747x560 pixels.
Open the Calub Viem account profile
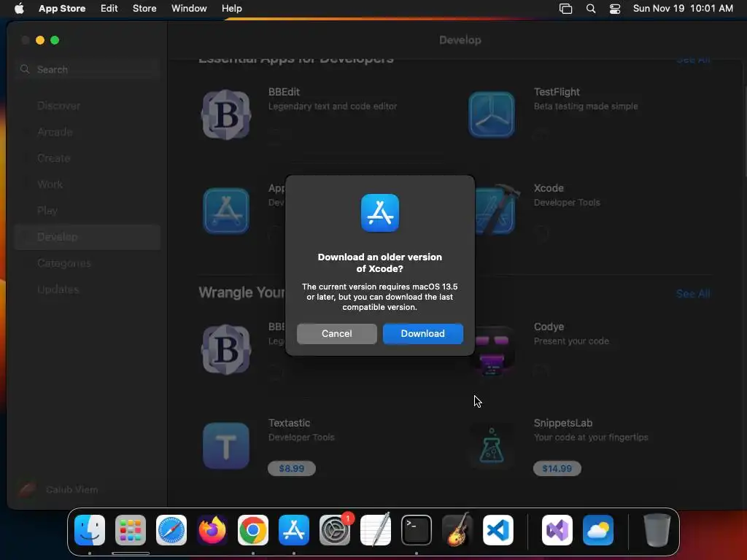pos(58,489)
